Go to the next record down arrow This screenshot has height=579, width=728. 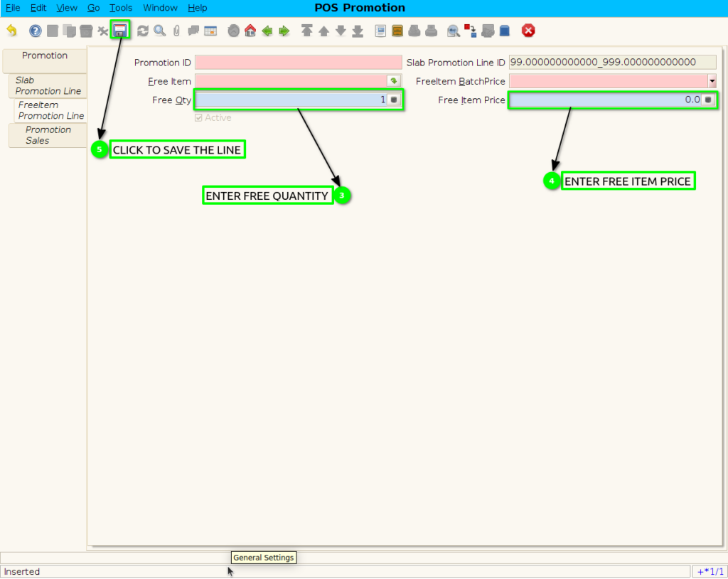tap(341, 31)
